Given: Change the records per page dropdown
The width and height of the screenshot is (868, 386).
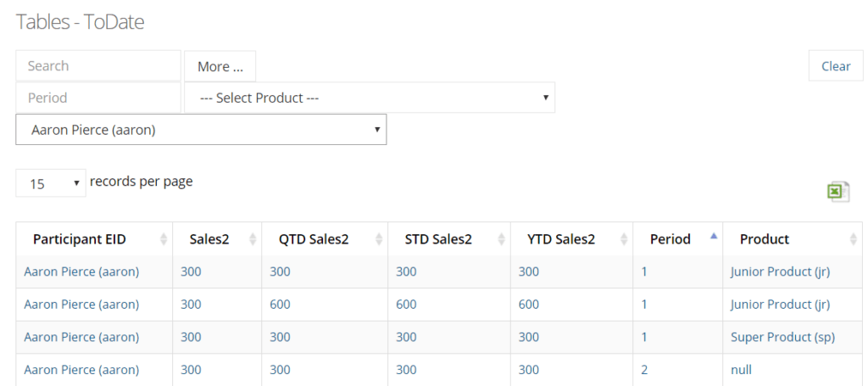Looking at the screenshot, I should 51,183.
